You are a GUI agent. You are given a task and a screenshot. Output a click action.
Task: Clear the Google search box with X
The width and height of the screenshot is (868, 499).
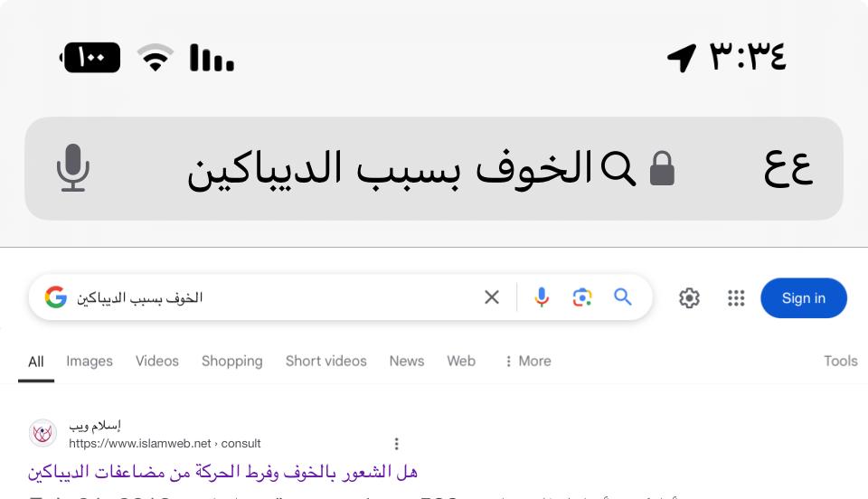[492, 297]
